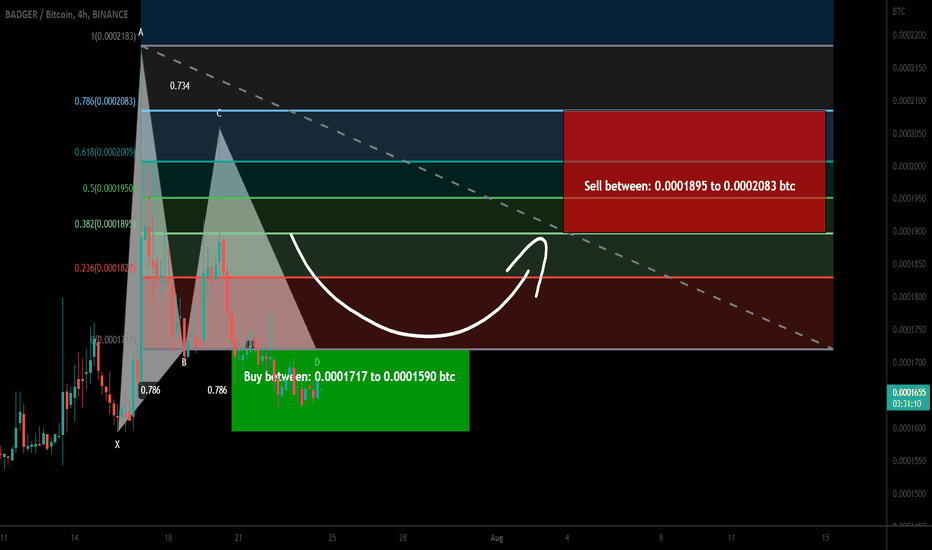Click date 21 on the time axis
This screenshot has width=932, height=550.
(238, 538)
